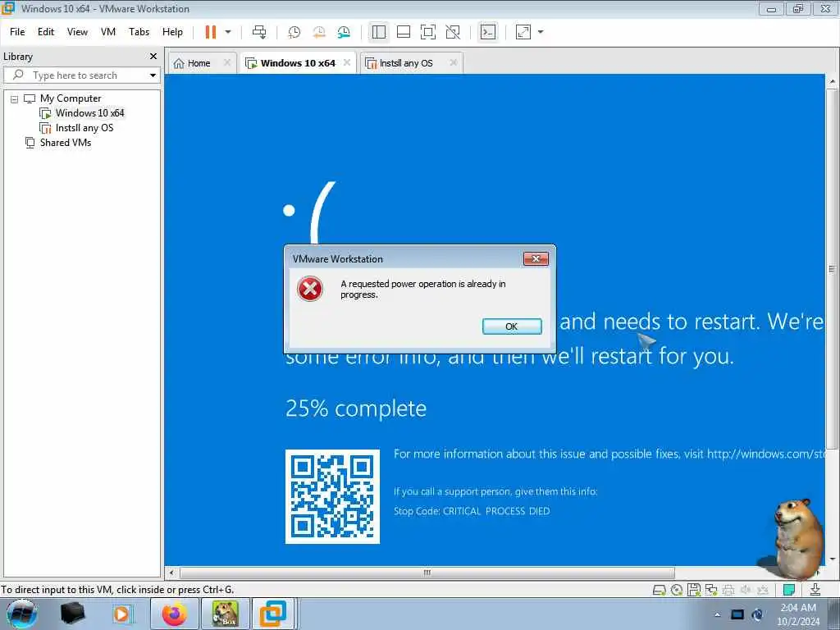
Task: Click the CD/DVD drive status icon
Action: [x=677, y=591]
